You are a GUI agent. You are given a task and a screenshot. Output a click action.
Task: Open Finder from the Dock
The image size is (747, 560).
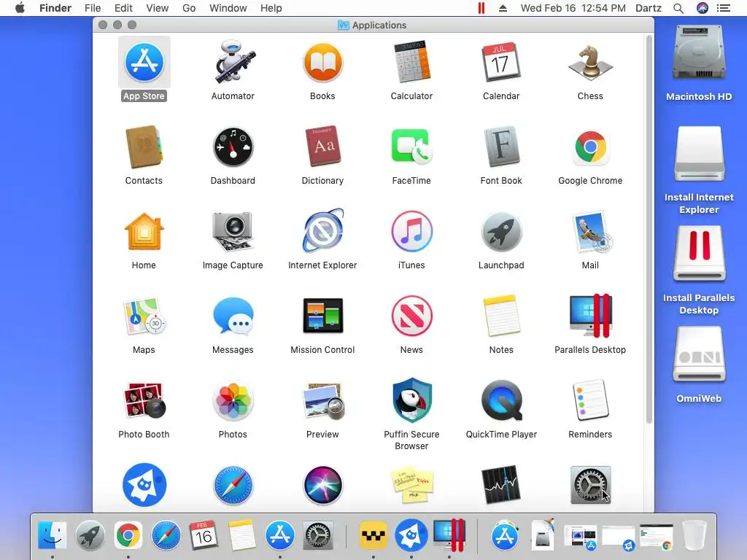tap(52, 535)
